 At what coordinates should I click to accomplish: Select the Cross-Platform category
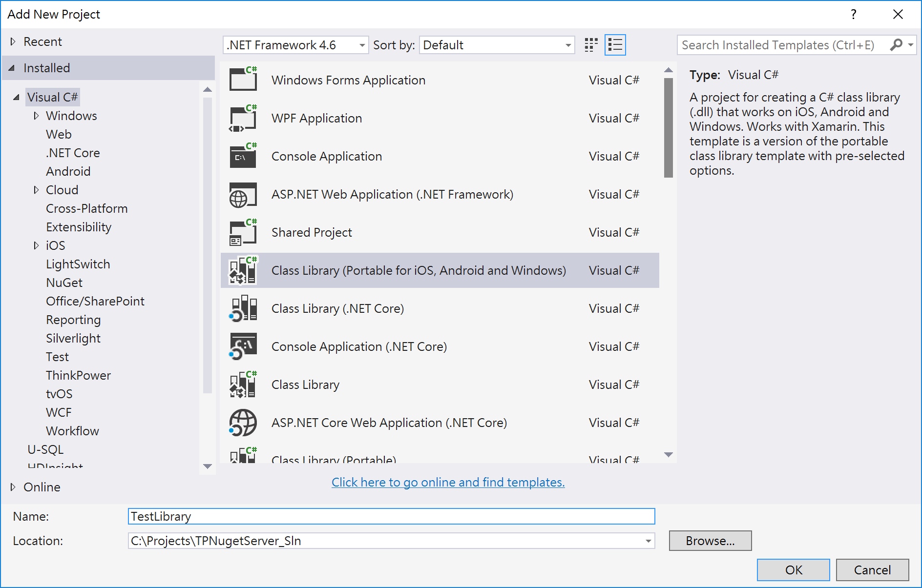[x=86, y=208]
